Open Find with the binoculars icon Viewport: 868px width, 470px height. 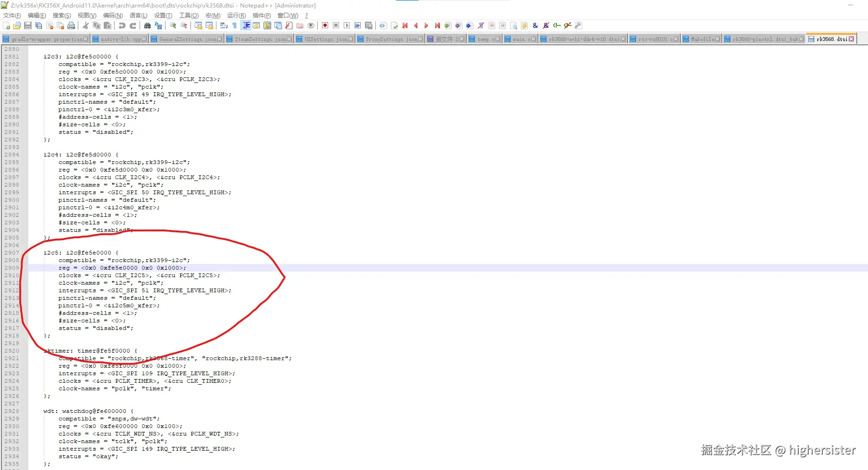click(x=148, y=25)
